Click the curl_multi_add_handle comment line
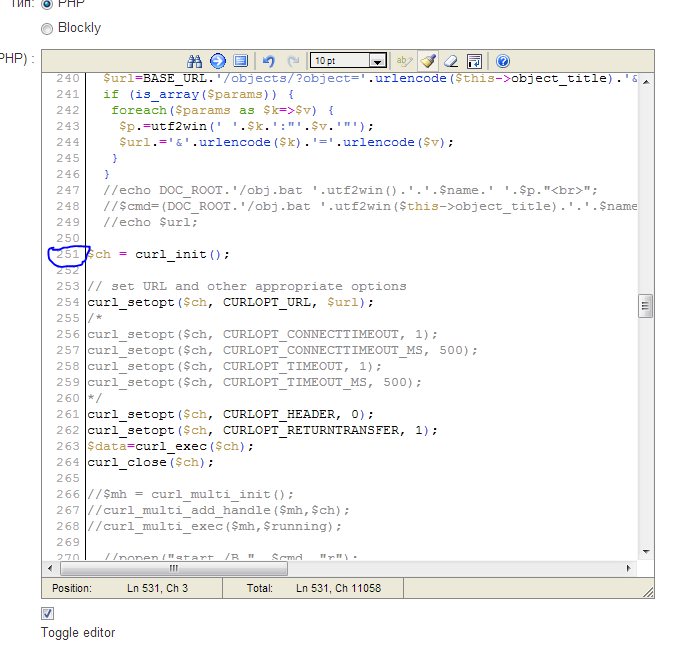Viewport: 673px width, 650px height. click(218, 510)
